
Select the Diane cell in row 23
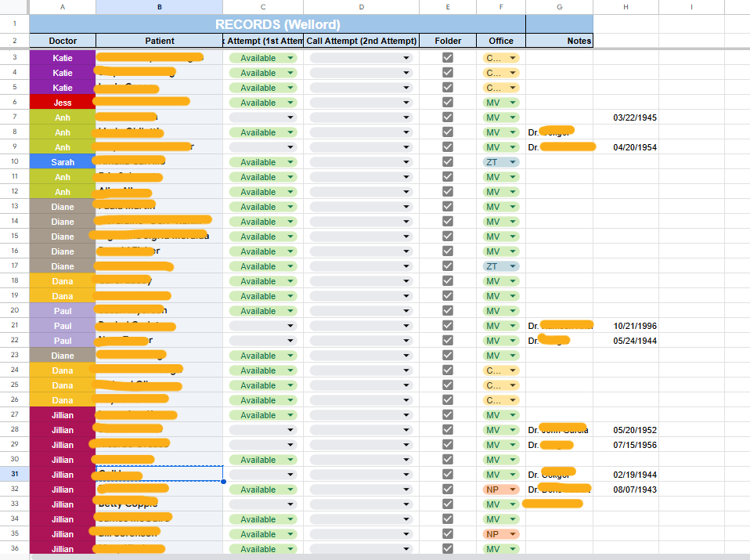tap(63, 356)
